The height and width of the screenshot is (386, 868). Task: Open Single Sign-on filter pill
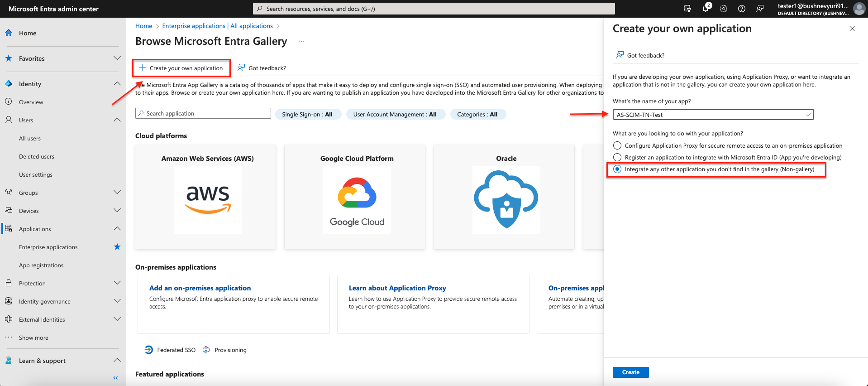(308, 114)
